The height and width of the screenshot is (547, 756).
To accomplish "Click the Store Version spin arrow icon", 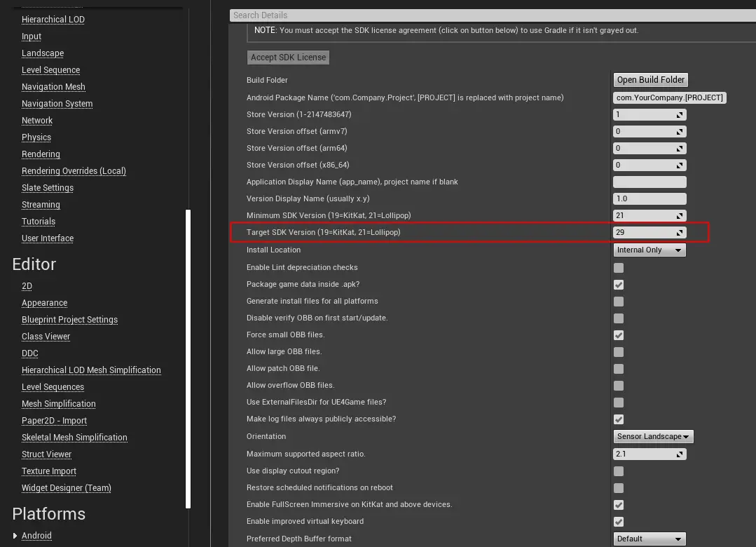I will coord(680,114).
